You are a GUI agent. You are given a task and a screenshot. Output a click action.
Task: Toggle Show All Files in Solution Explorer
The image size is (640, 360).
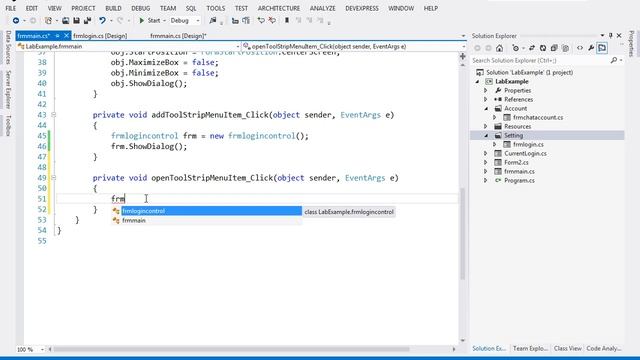(x=565, y=48)
